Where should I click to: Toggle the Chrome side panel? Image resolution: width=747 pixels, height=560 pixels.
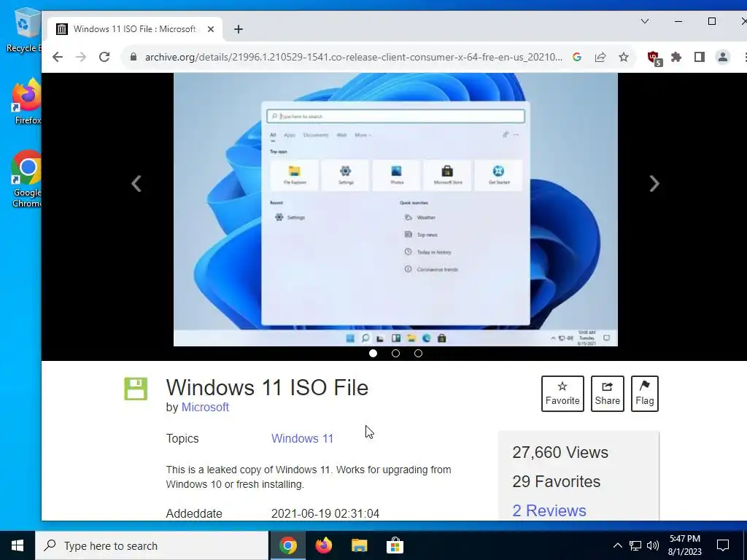pyautogui.click(x=700, y=57)
